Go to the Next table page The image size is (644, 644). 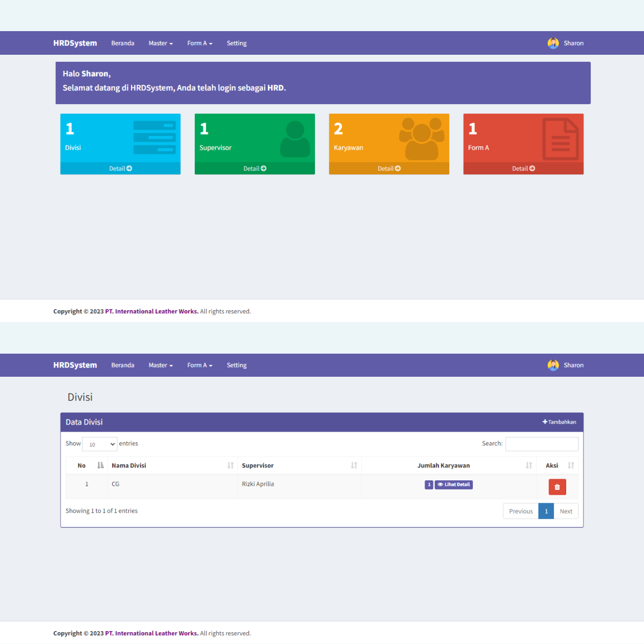(x=566, y=511)
